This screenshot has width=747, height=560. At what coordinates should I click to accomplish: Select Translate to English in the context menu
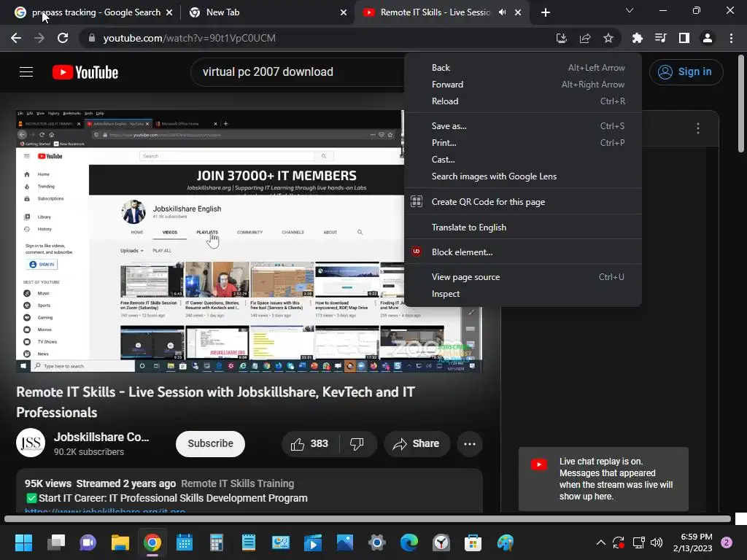coord(523,227)
